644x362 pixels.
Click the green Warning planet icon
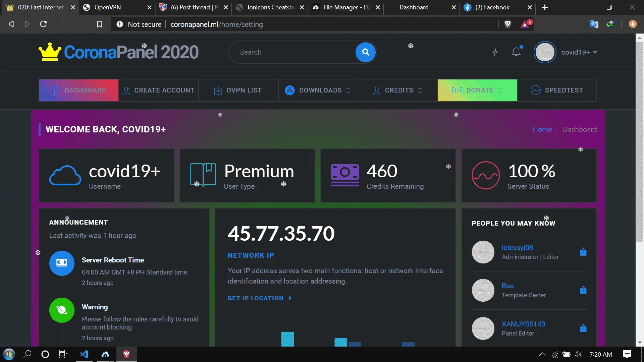[x=62, y=310]
